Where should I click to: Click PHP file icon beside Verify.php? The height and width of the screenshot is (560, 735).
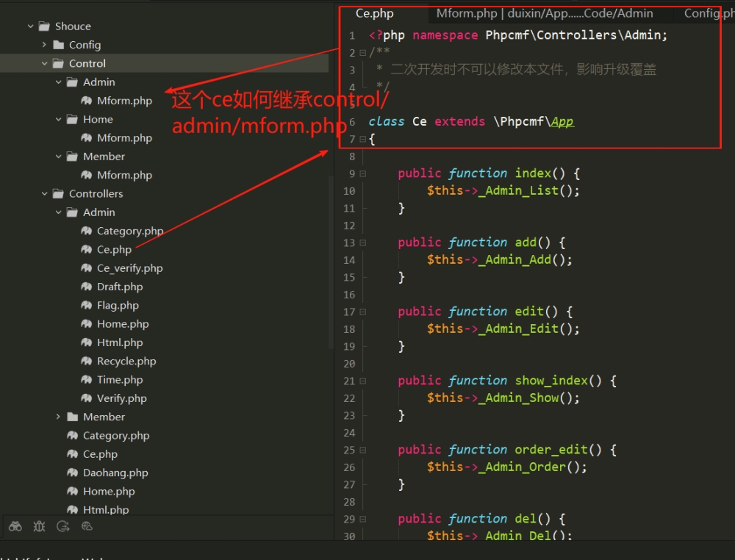86,398
